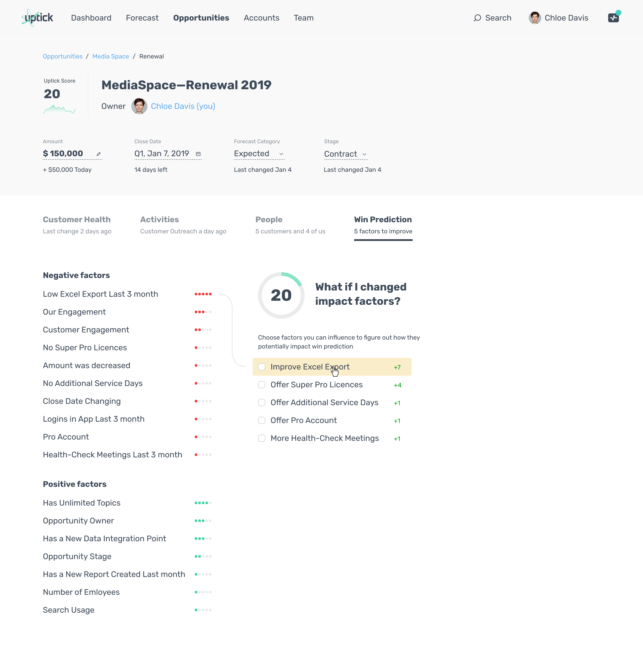The image size is (643, 672).
Task: Check the Offer Pro Account checkbox
Action: pyautogui.click(x=261, y=420)
